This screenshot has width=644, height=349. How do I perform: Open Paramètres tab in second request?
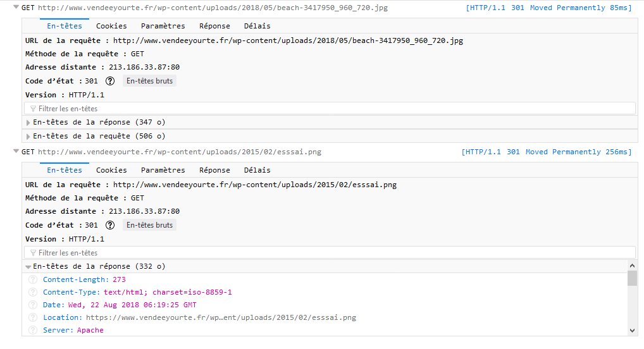(x=163, y=170)
